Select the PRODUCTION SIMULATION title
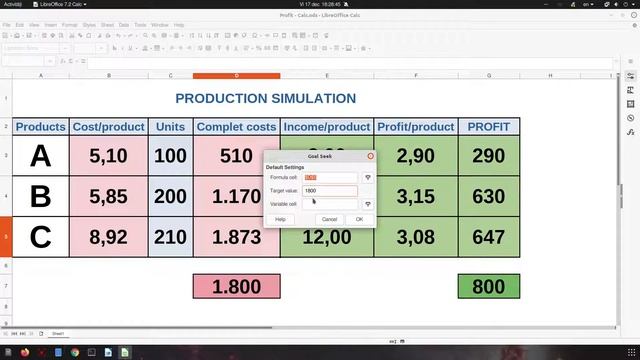The width and height of the screenshot is (640, 360). pos(266,98)
